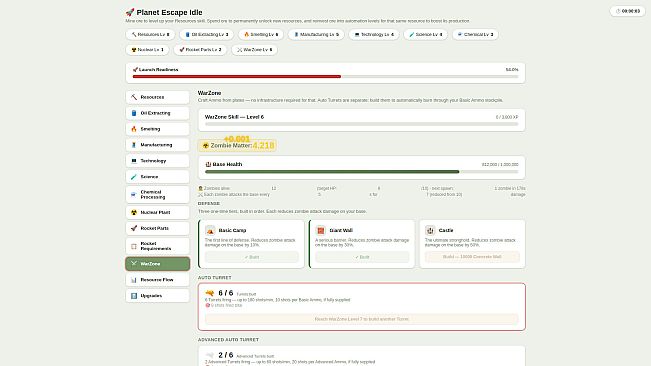Click the 6 / 6 turrets built count

pyautogui.click(x=225, y=293)
